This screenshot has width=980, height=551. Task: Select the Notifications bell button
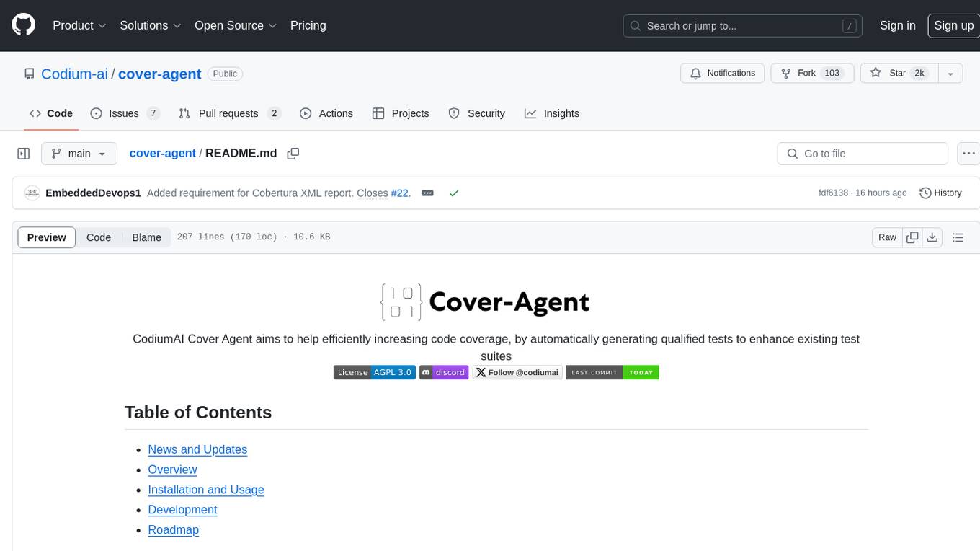[x=723, y=73]
